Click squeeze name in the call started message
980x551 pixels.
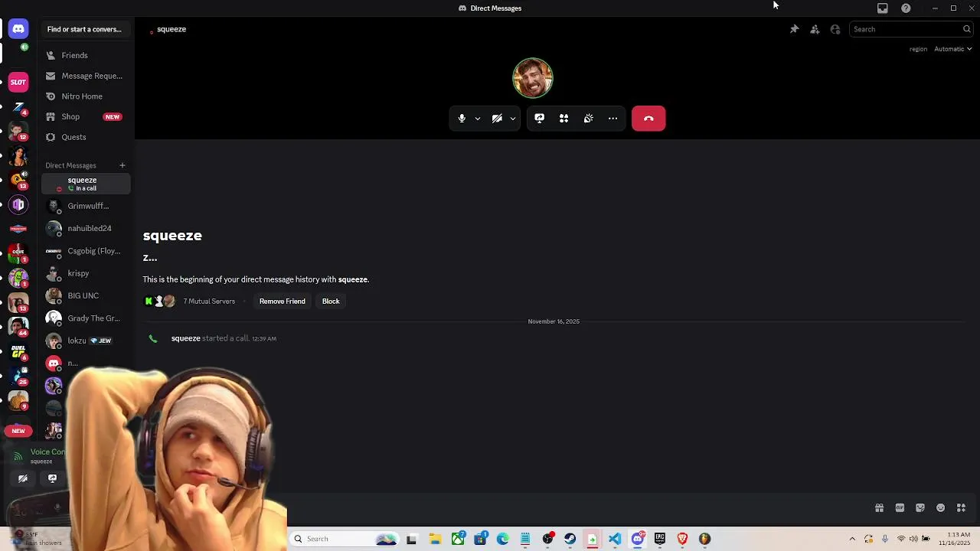point(186,338)
